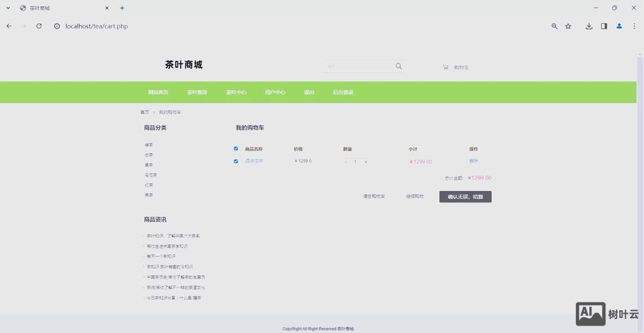The width and height of the screenshot is (644, 333).
Task: Uncheck the cart item checkbox in the ¥1299.0 row
Action: [236, 161]
